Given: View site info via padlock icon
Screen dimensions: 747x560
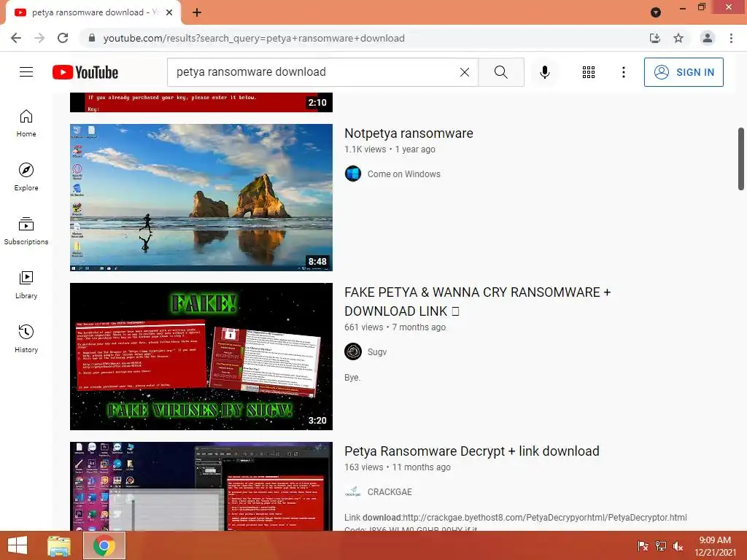Looking at the screenshot, I should pos(92,38).
